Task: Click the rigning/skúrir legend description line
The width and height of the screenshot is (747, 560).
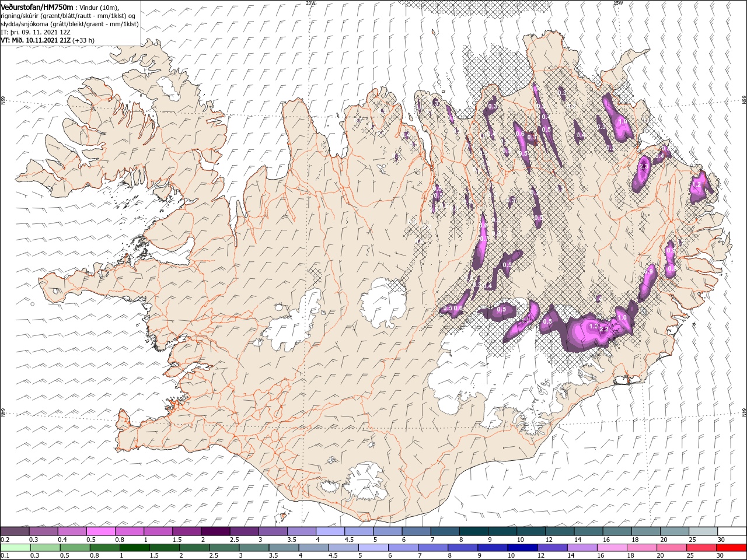Action: click(69, 15)
